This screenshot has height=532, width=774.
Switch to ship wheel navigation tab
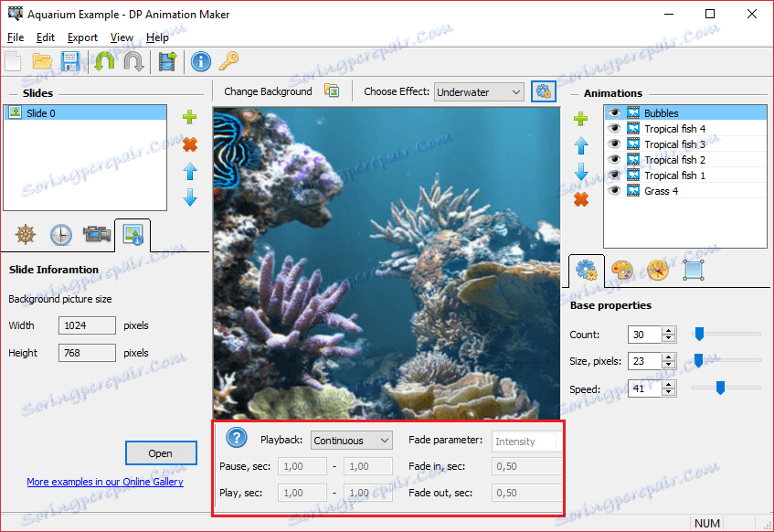tap(26, 235)
